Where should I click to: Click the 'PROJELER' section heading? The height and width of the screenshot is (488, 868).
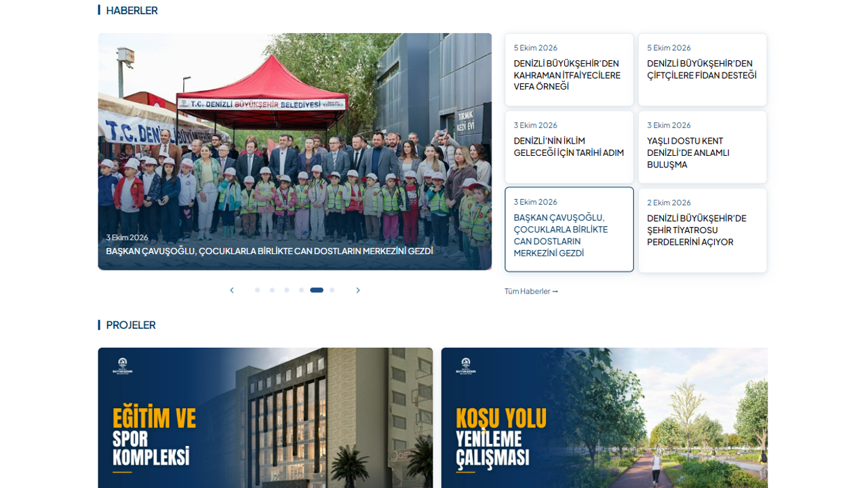pos(131,325)
